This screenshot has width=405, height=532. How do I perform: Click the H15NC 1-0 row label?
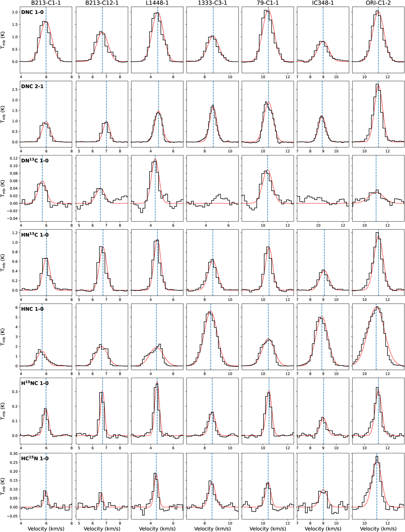tap(35, 383)
